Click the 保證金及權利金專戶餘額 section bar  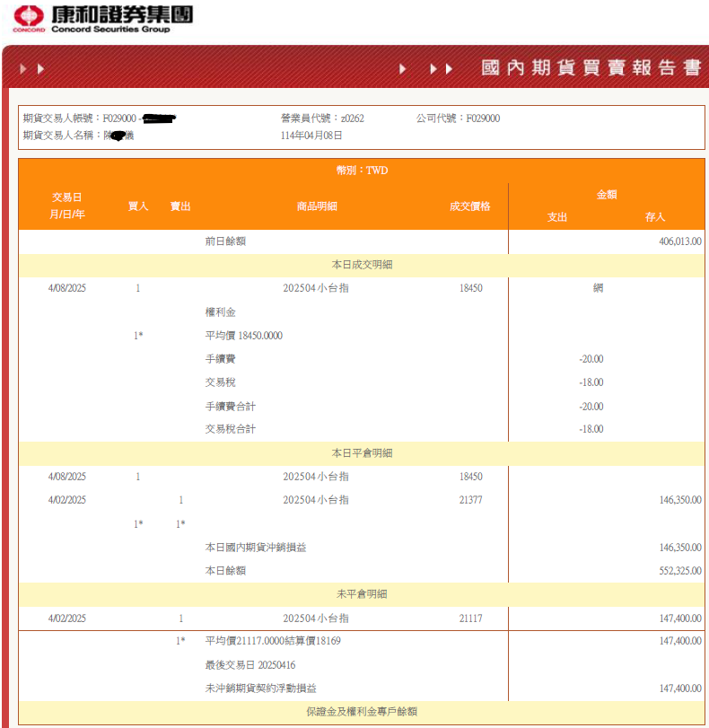click(x=362, y=712)
